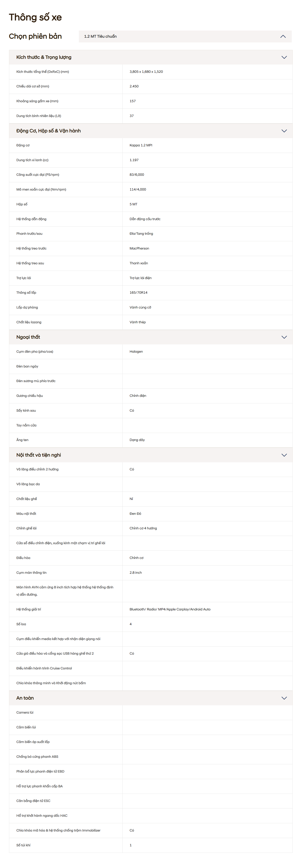The width and height of the screenshot is (300, 868).
Task: Open the 1.2 MT Tiêu chuẩn version dropdown
Action: point(185,36)
